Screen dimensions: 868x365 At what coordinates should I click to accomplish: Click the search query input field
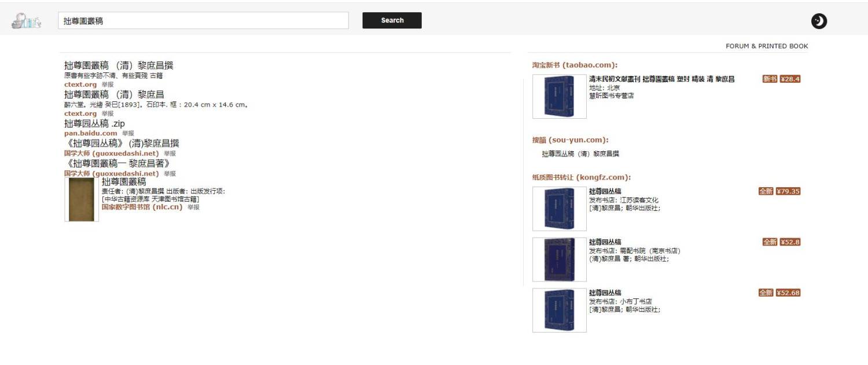[203, 20]
